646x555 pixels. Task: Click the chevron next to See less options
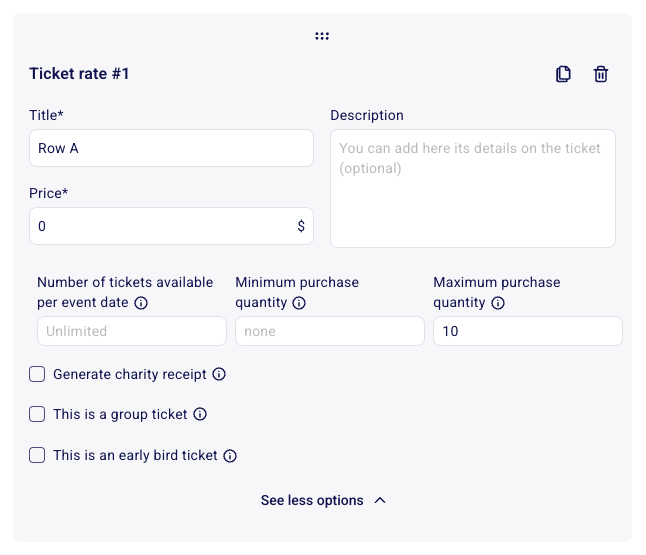coord(380,500)
